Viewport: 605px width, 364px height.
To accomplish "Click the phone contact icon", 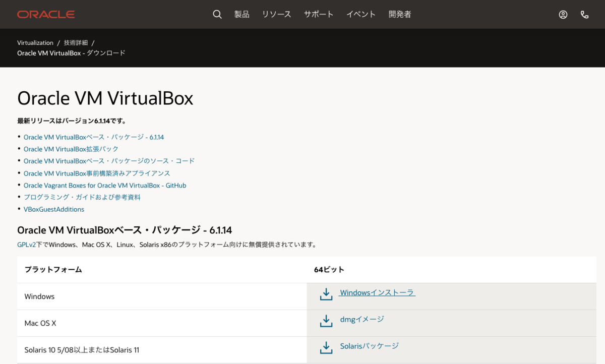I will click(585, 15).
